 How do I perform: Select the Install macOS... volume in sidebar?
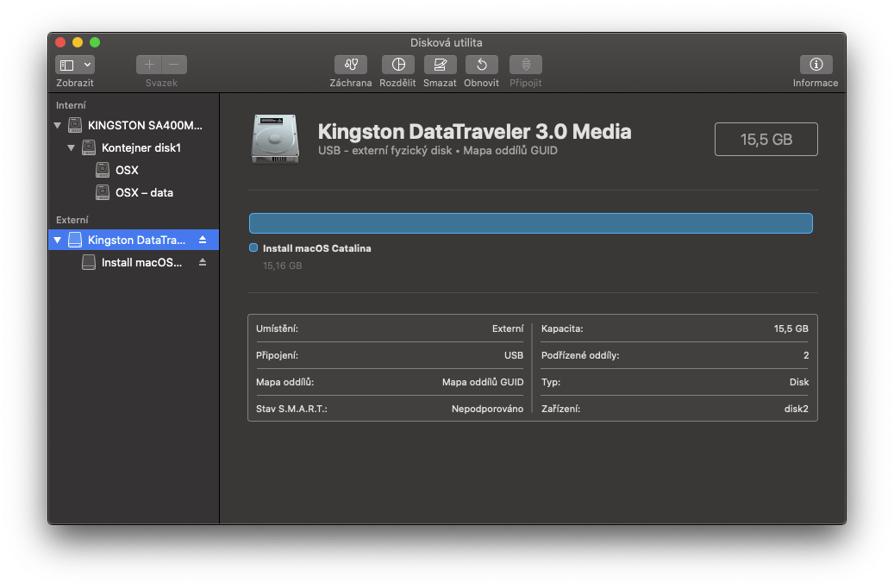click(x=134, y=262)
